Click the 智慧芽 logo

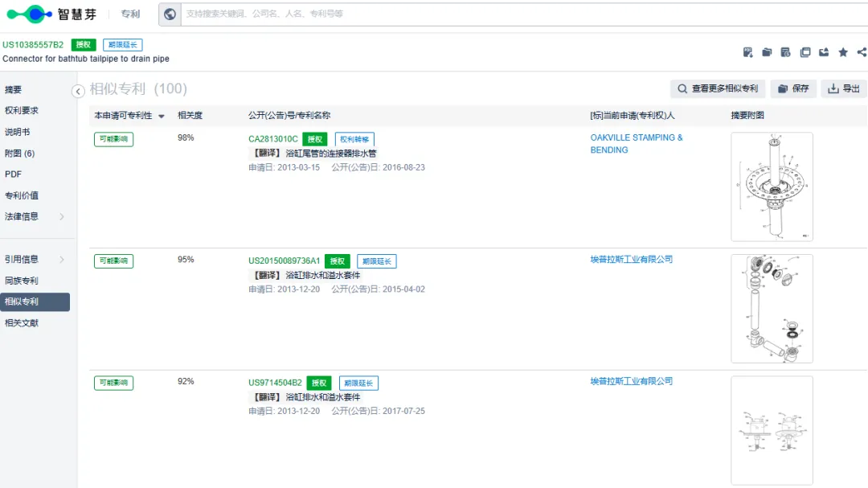pyautogui.click(x=51, y=14)
